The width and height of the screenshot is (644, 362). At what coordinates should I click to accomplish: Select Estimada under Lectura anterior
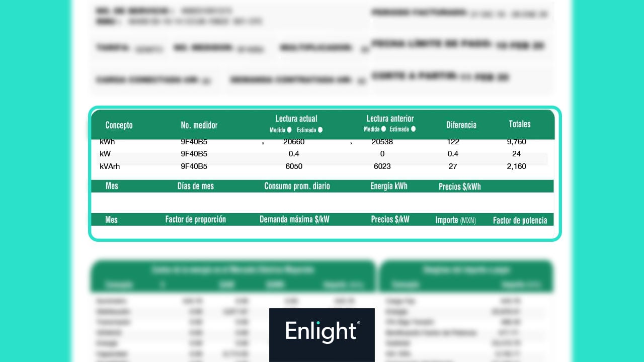click(x=414, y=129)
